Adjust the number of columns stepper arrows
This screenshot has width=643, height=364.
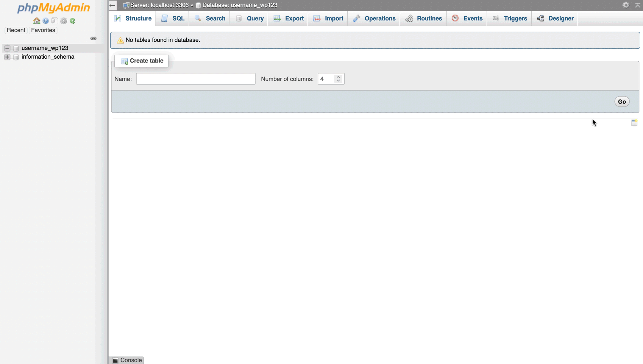[x=338, y=79]
